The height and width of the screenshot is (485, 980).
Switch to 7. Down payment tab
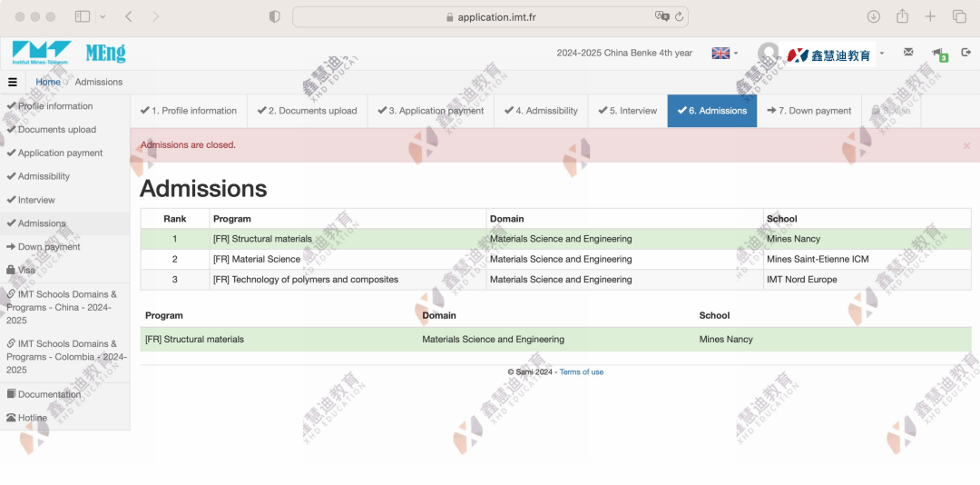[809, 111]
